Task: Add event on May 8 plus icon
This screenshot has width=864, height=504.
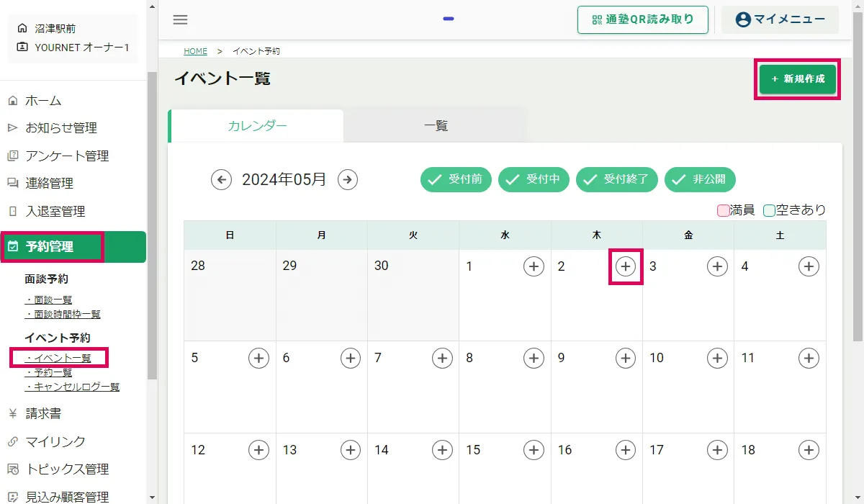Action: 534,358
